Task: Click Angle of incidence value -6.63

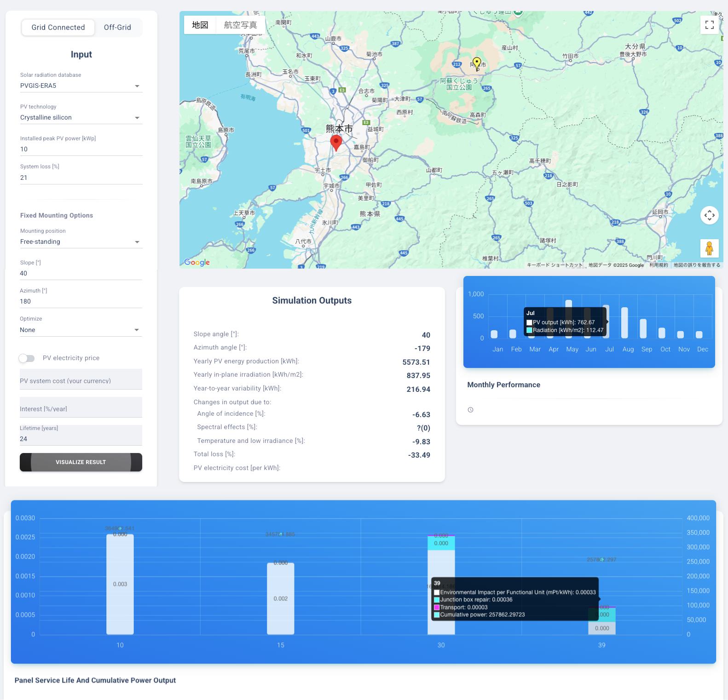Action: [421, 415]
